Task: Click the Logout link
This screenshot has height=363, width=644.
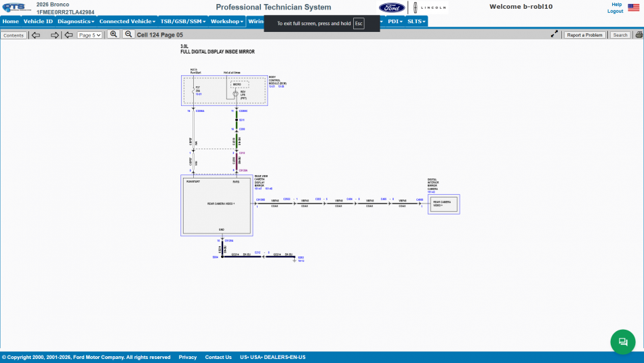Action: click(615, 11)
